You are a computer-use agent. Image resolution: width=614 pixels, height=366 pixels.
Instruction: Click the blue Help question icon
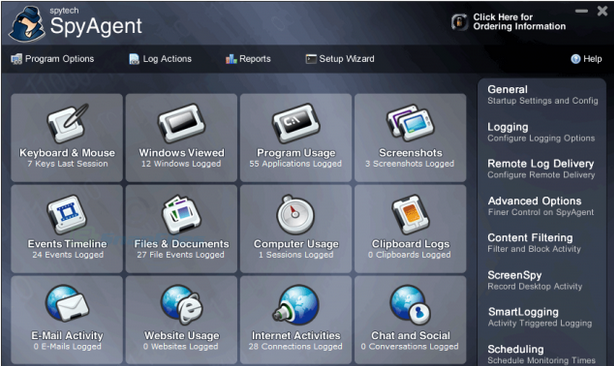576,59
